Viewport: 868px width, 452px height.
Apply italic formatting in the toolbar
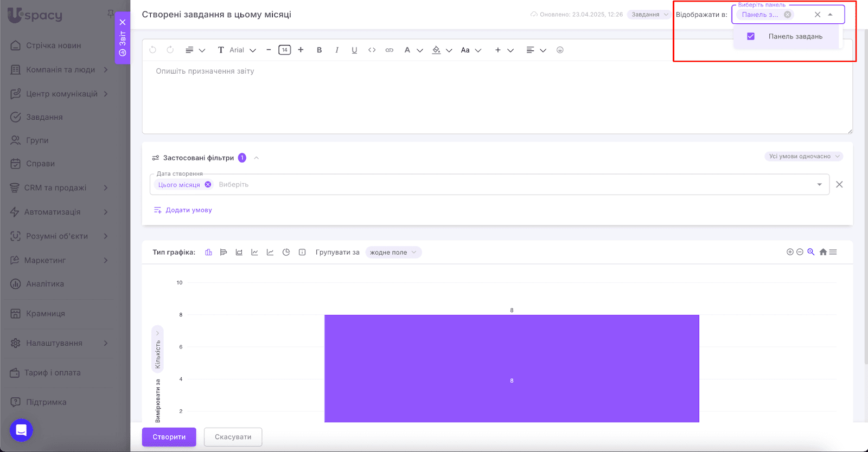pyautogui.click(x=337, y=50)
